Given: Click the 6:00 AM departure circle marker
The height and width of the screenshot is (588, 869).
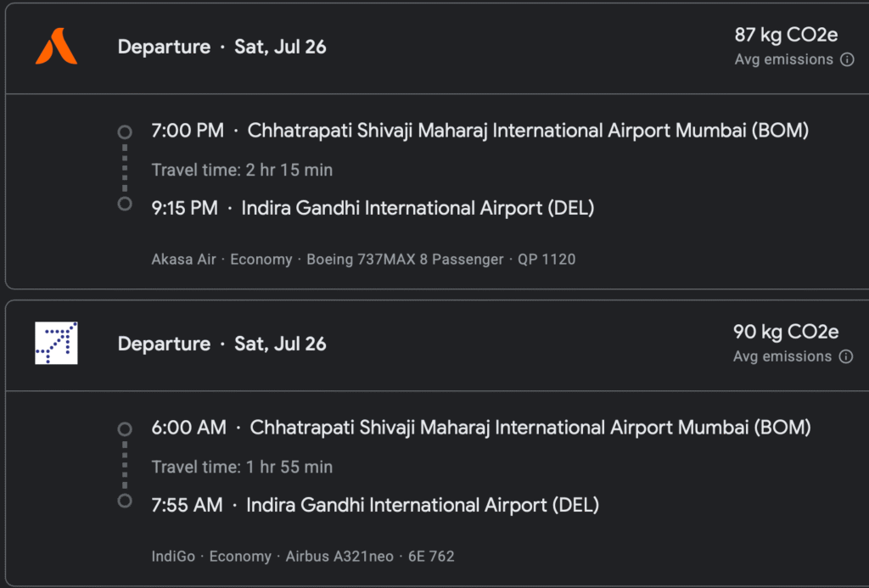Looking at the screenshot, I should (x=125, y=429).
